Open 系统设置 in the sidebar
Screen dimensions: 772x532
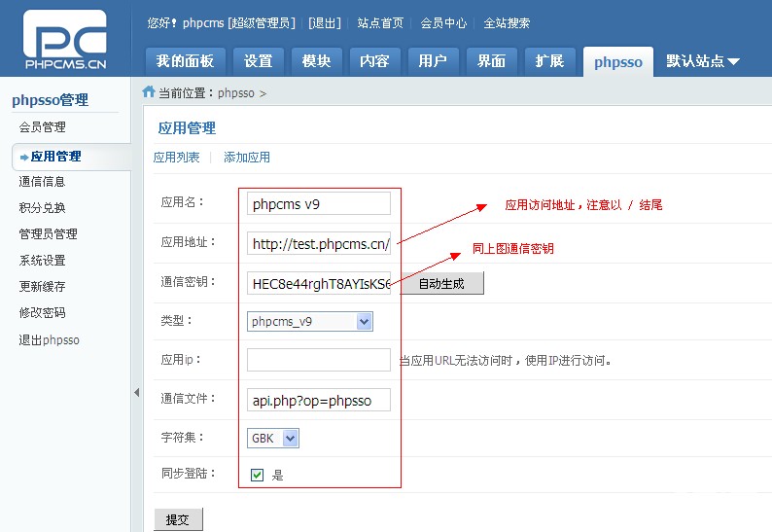pos(43,260)
